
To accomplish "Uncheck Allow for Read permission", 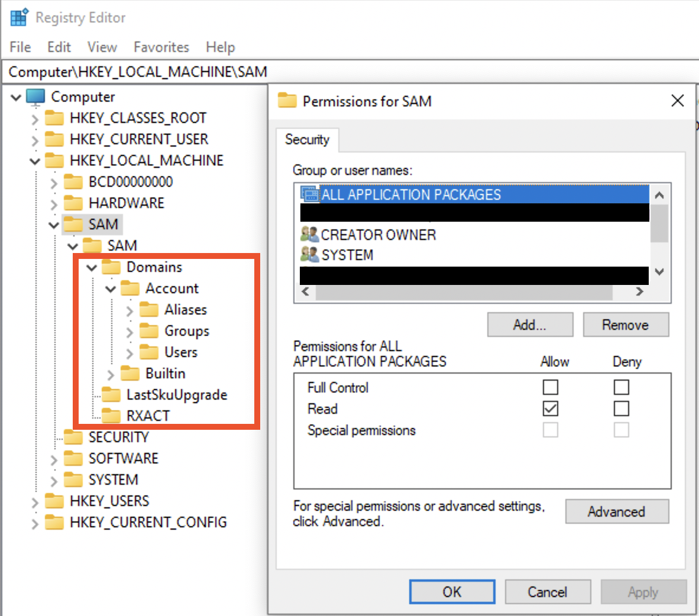I will pyautogui.click(x=550, y=408).
